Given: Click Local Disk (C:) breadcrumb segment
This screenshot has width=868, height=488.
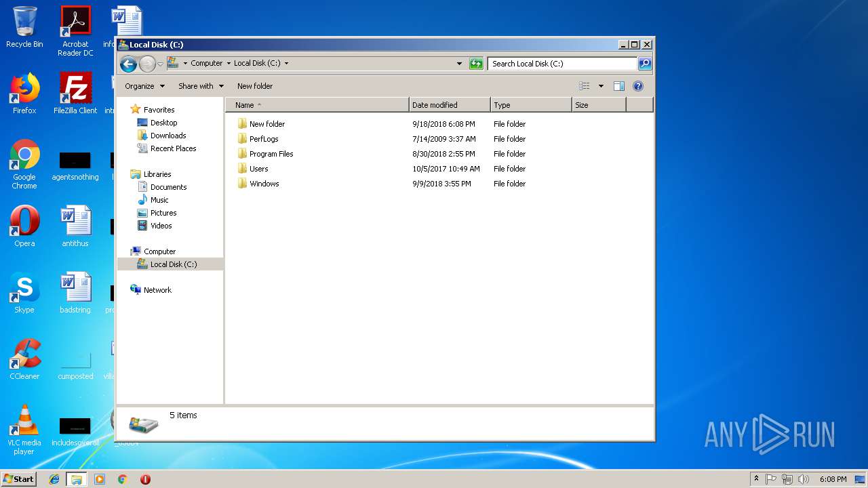Looking at the screenshot, I should pyautogui.click(x=257, y=64).
